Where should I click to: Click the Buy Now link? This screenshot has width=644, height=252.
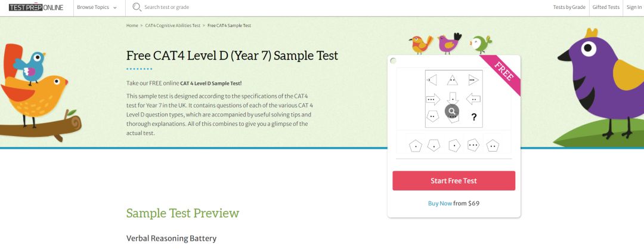tap(440, 203)
